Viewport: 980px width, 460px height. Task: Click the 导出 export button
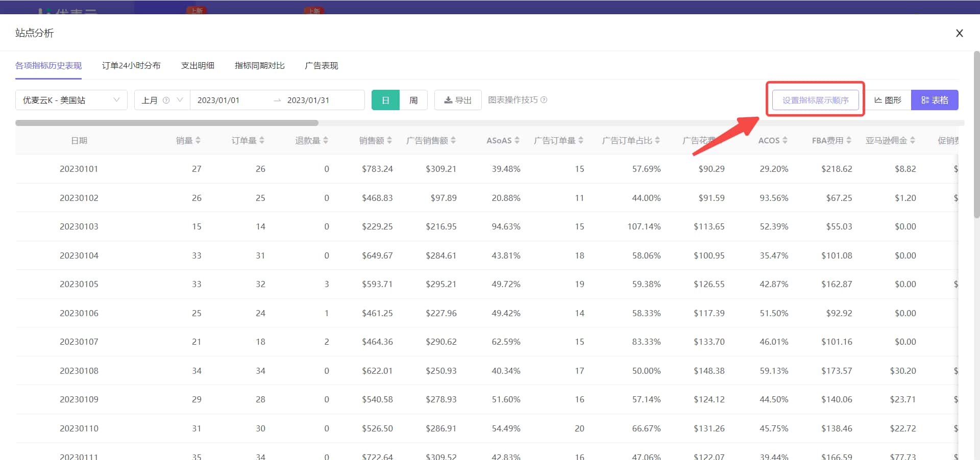(x=458, y=100)
